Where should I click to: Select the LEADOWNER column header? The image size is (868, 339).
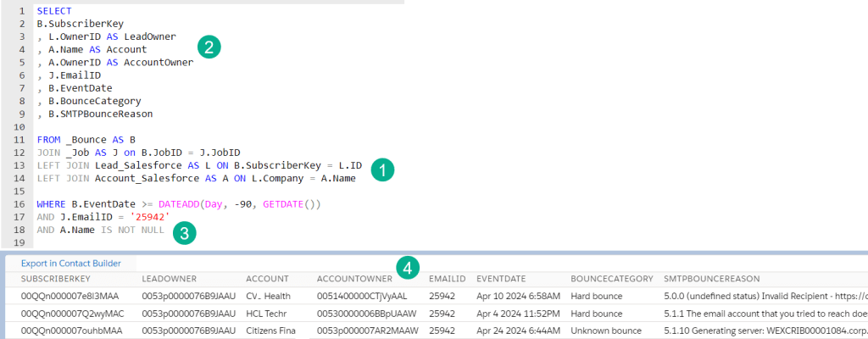click(x=170, y=279)
